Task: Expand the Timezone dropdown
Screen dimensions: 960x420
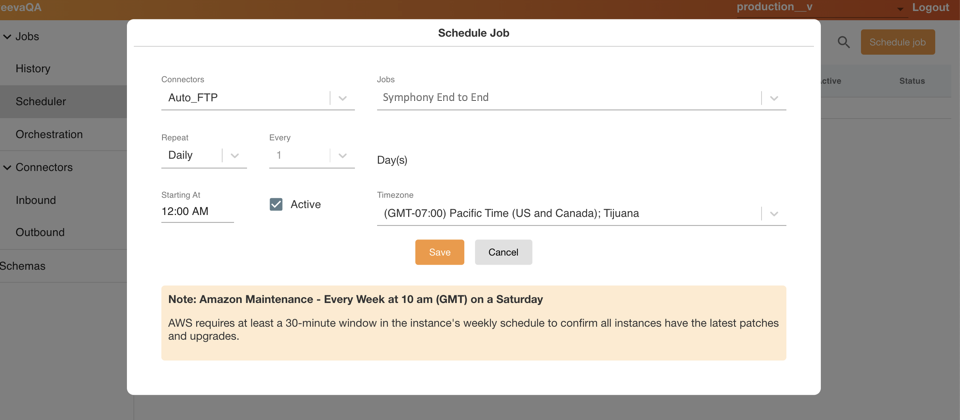Action: tap(774, 213)
